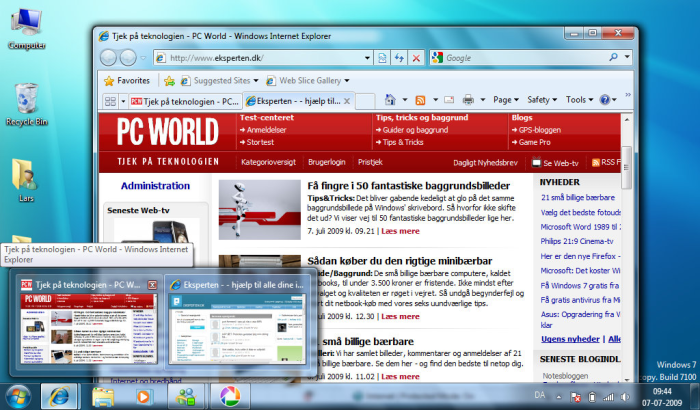
Task: Click the Compatibility View icon
Action: [382, 58]
